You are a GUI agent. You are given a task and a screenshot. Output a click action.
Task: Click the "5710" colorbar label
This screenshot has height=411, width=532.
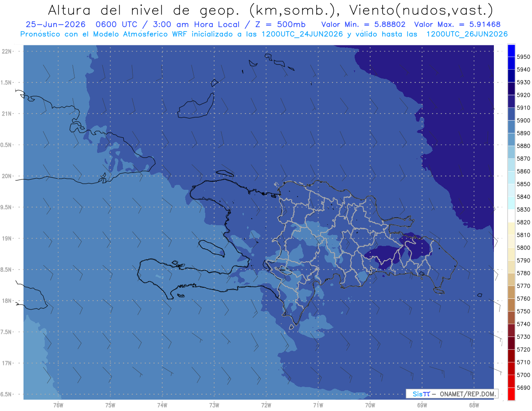coord(524,362)
